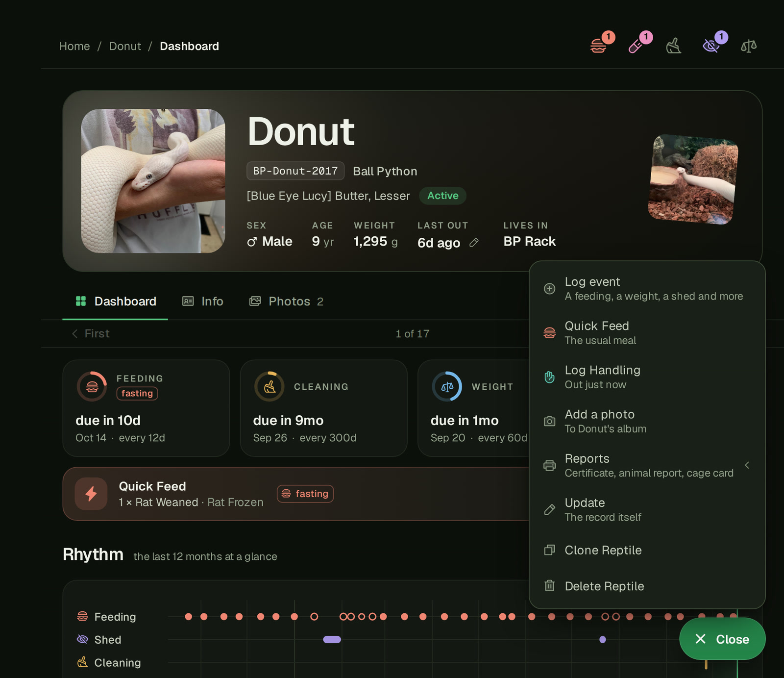Click the Blue Eye Lucy morph text
This screenshot has height=678, width=784.
(328, 196)
